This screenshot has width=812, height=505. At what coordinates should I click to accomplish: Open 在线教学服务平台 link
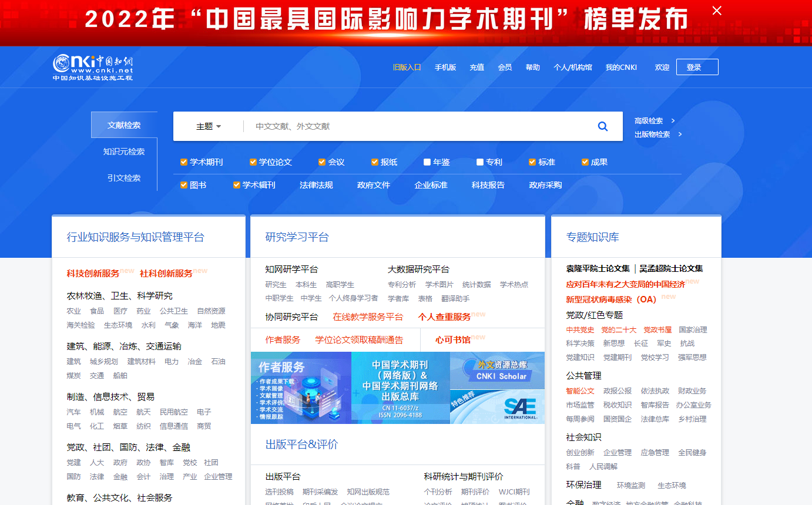coord(368,317)
